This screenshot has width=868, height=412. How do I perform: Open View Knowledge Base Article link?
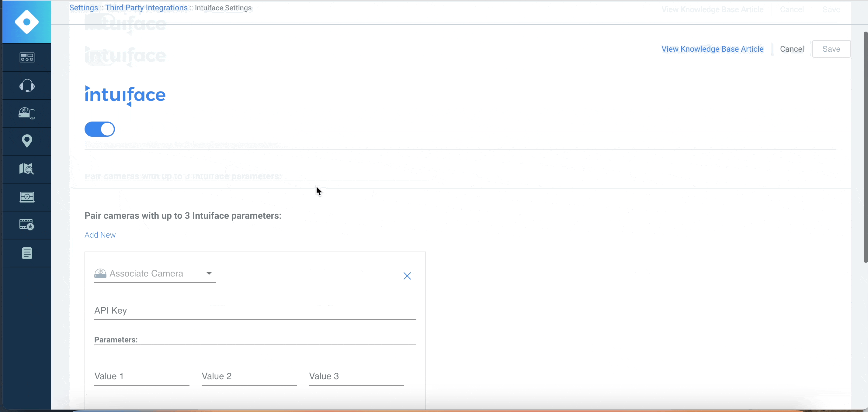click(712, 49)
